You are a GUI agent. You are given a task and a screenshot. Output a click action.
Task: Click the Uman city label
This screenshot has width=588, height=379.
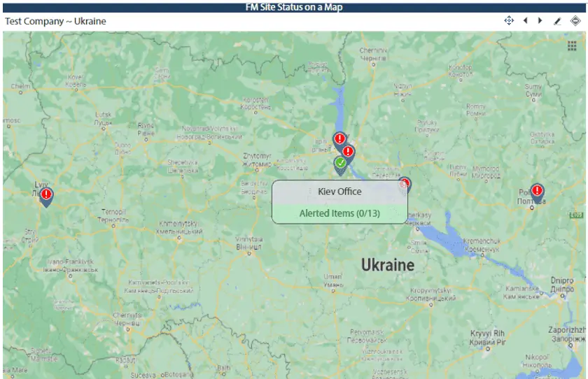(333, 280)
